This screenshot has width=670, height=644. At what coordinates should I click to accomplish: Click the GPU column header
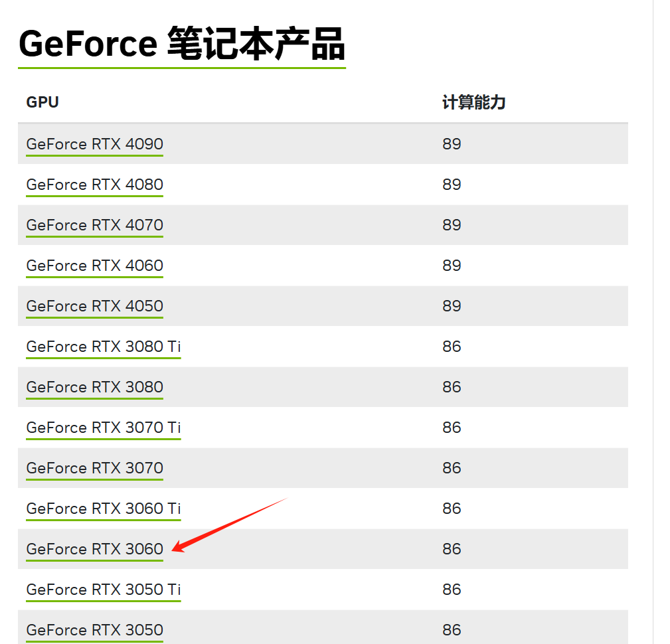[42, 102]
